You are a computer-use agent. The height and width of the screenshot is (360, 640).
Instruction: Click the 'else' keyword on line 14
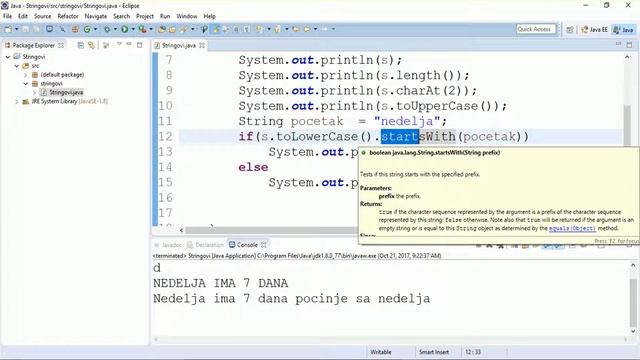point(253,167)
